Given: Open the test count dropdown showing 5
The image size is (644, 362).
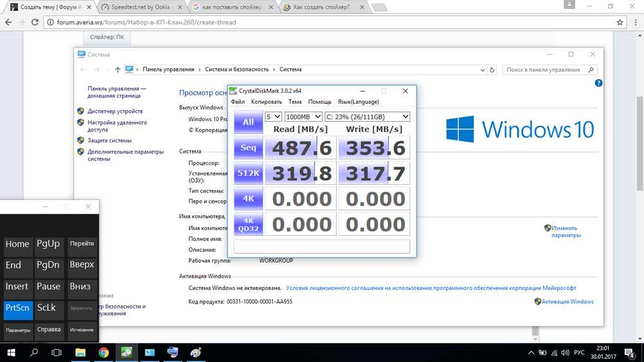Looking at the screenshot, I should coord(274,117).
